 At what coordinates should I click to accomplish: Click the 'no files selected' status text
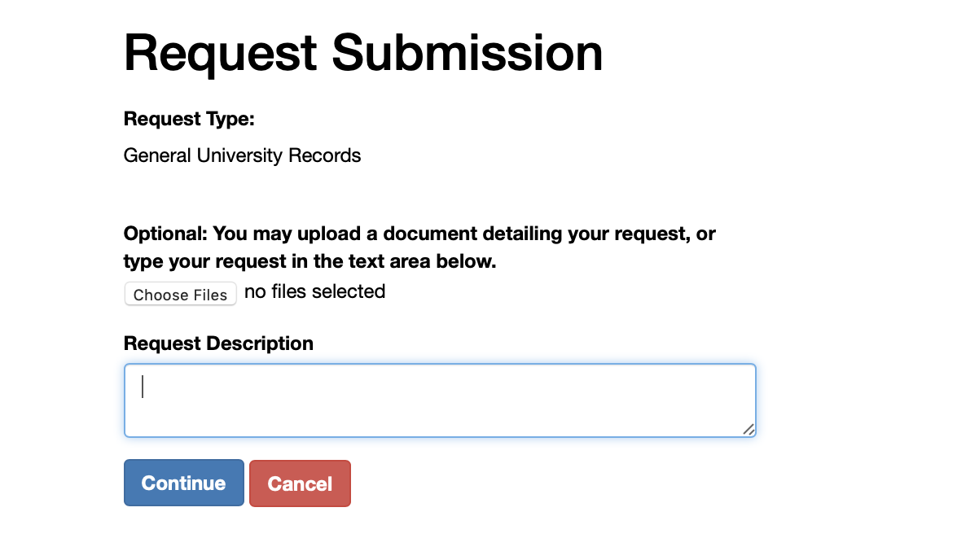[x=314, y=291]
